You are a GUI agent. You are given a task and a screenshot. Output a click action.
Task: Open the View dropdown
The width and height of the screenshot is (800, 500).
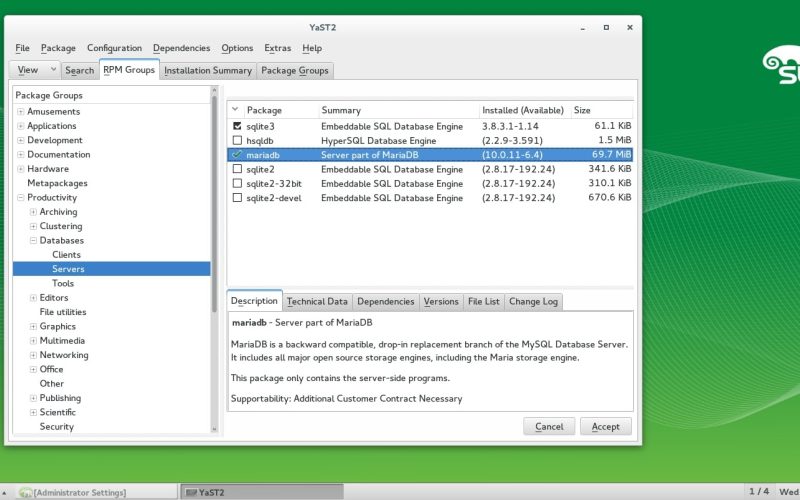[x=35, y=70]
